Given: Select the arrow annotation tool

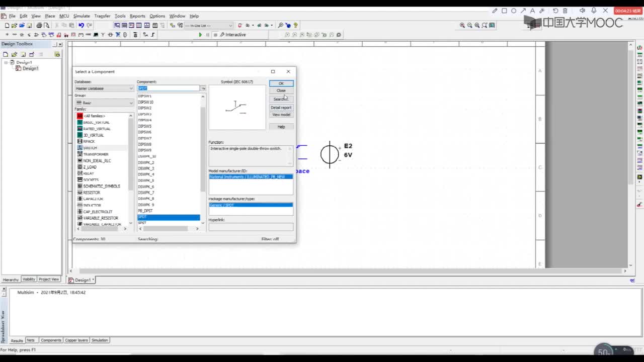Looking at the screenshot, I should click(x=523, y=11).
